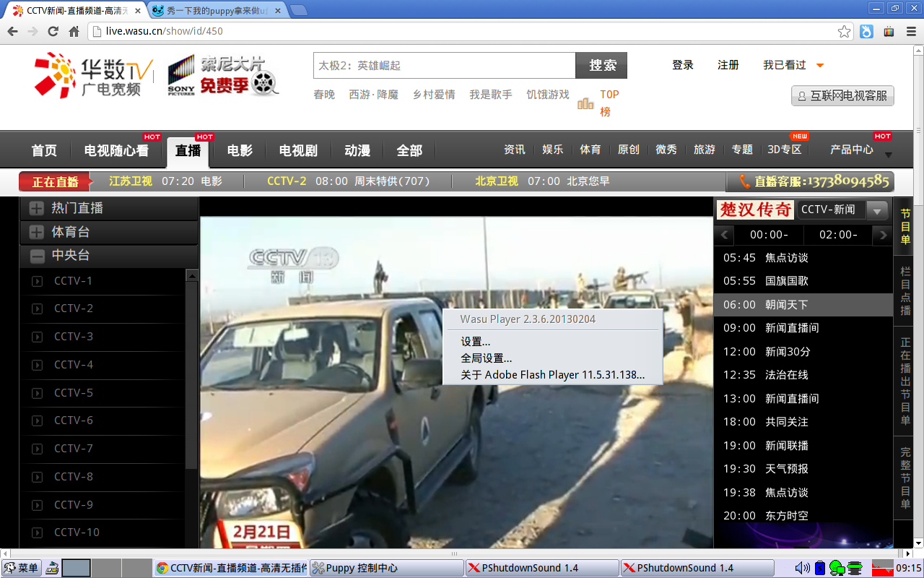The height and width of the screenshot is (578, 924).
Task: Click the TOP榜 chart icon
Action: pyautogui.click(x=585, y=103)
